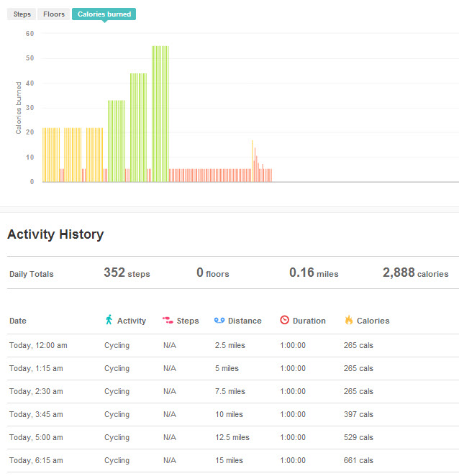Click the 265 cals in 1:15 am row

[x=358, y=369]
